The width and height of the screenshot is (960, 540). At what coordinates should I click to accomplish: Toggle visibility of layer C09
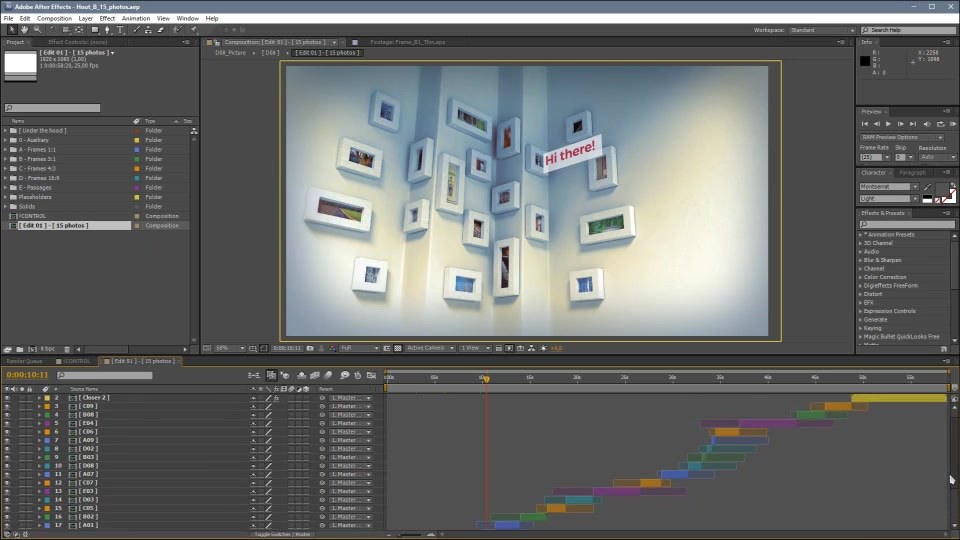[7, 407]
